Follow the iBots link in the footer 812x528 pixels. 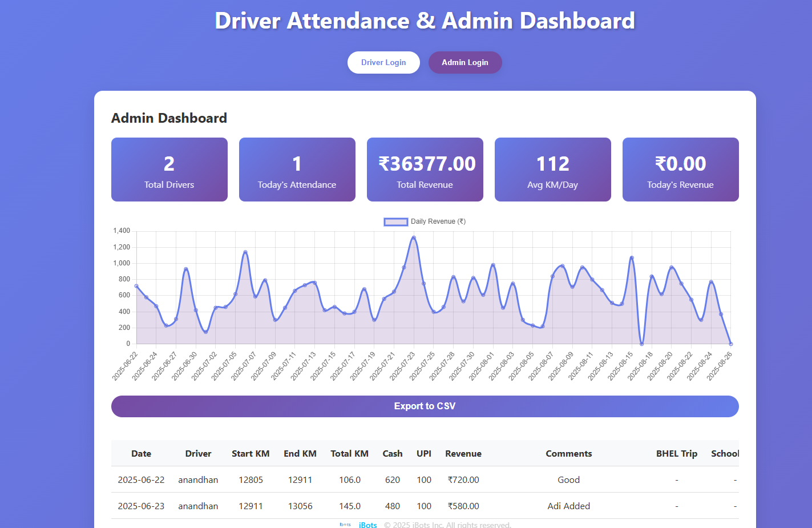[367, 525]
